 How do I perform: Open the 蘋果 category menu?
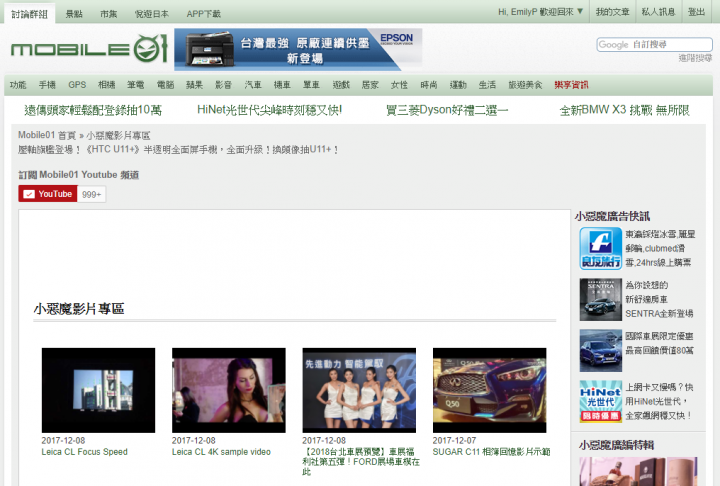(x=194, y=85)
